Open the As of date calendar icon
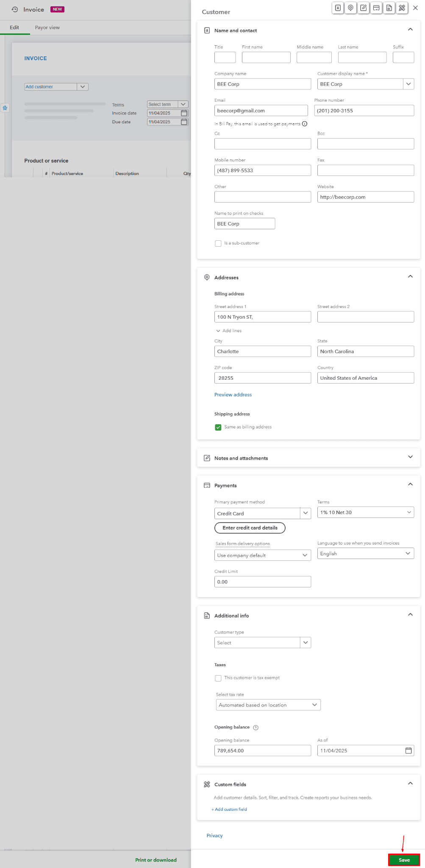Screen dimensions: 425x868 (x=408, y=751)
